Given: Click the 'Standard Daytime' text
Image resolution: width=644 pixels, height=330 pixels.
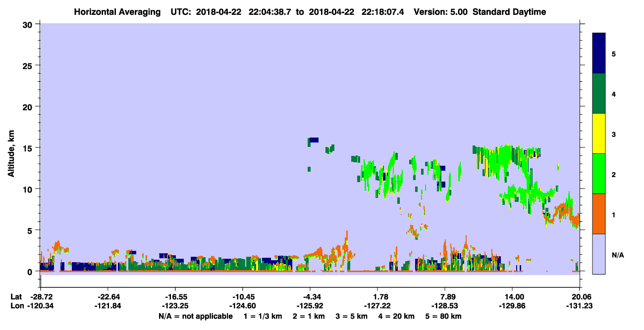Looking at the screenshot, I should [x=509, y=12].
